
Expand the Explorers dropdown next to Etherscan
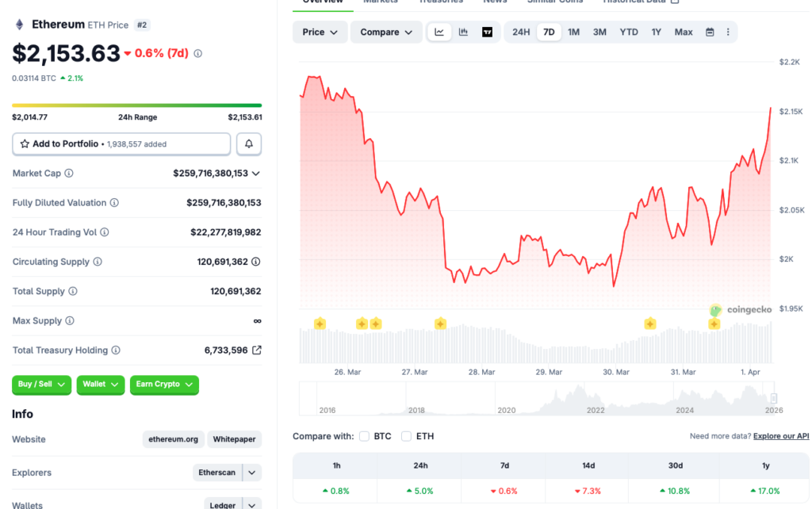pyautogui.click(x=251, y=473)
